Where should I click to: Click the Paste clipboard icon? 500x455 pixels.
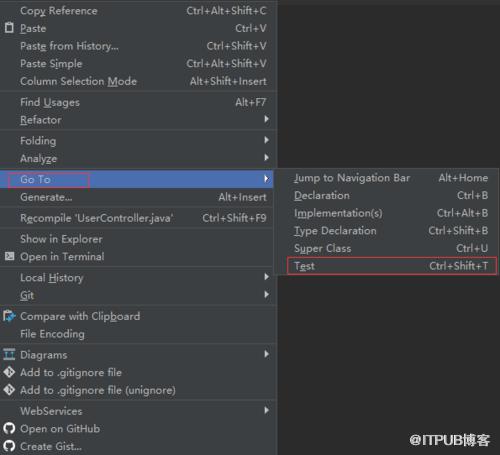pos(9,28)
